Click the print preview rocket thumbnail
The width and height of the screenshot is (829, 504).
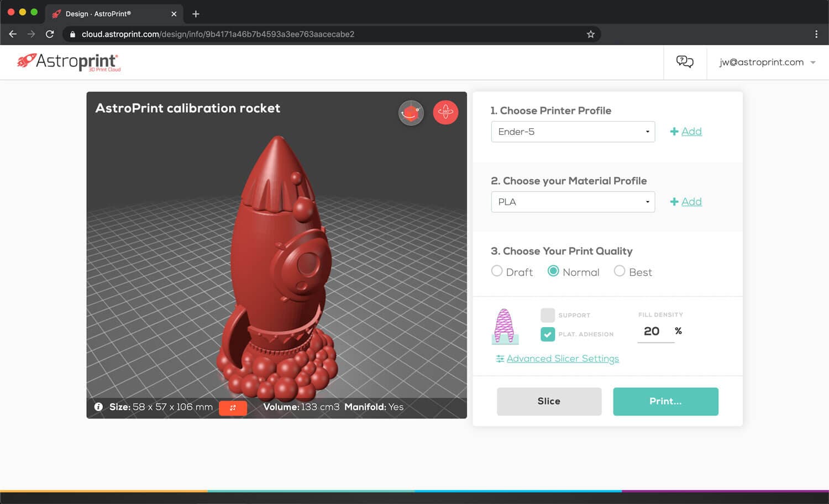click(504, 326)
